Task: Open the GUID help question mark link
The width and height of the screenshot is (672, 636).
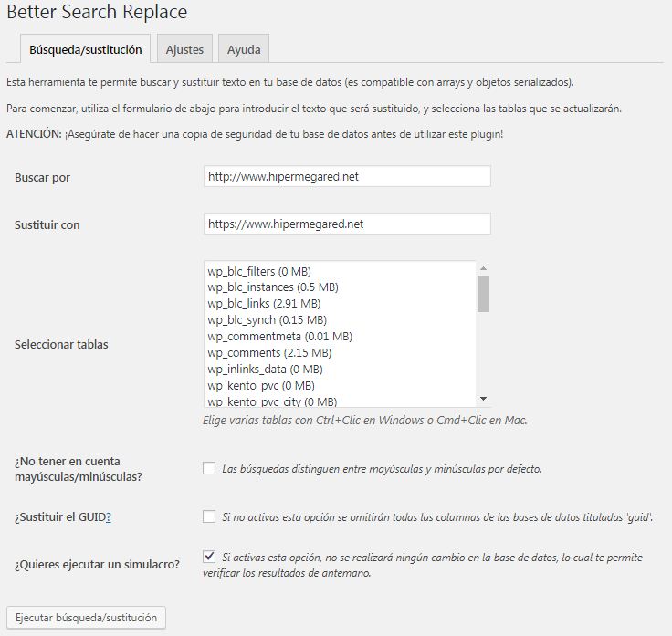Action: [109, 517]
